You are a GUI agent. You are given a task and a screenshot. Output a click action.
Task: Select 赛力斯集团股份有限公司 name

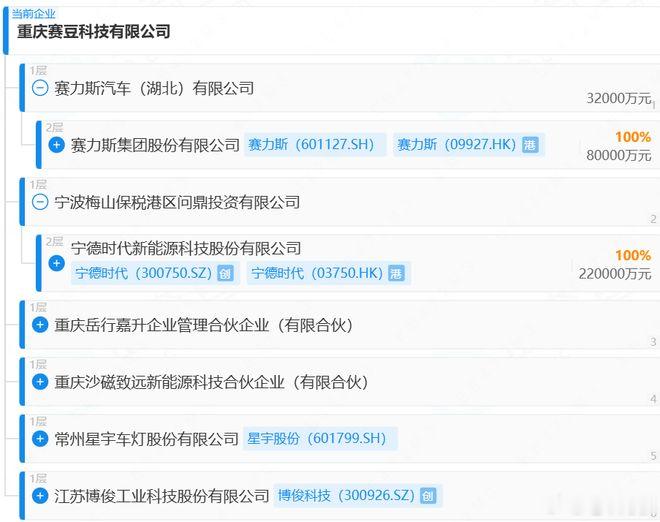[155, 145]
